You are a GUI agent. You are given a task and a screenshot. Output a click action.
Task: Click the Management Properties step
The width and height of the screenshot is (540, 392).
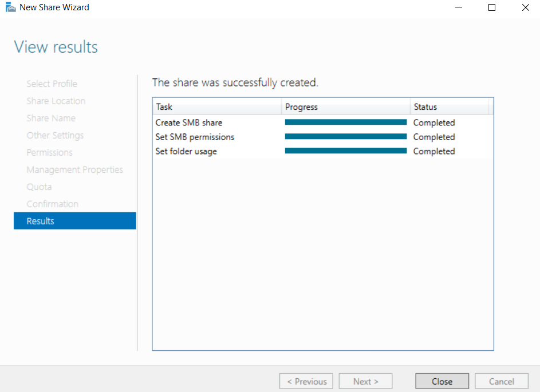(74, 169)
